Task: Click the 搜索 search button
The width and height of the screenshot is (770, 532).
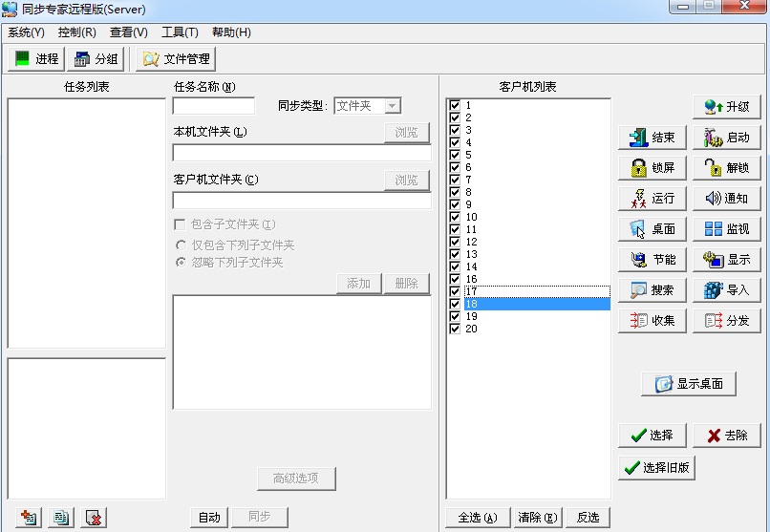Action: pyautogui.click(x=652, y=290)
